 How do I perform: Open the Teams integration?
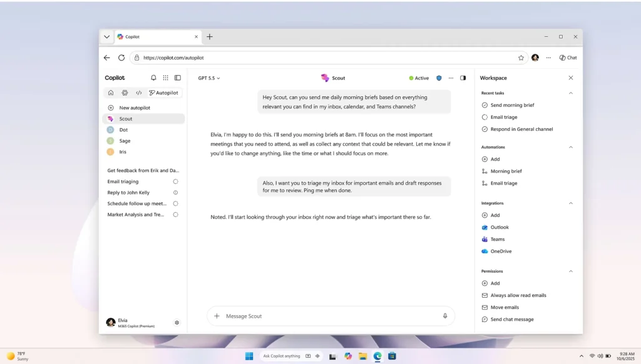point(493,240)
